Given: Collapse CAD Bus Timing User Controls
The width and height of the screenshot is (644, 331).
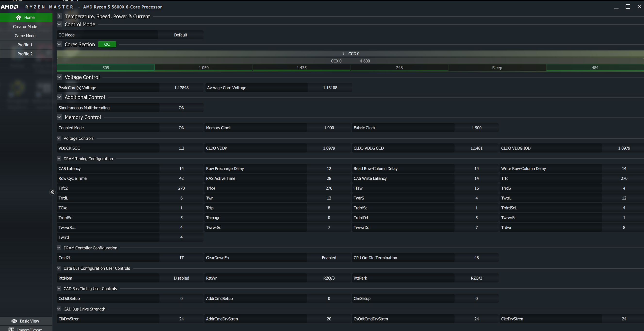Looking at the screenshot, I should coord(59,289).
